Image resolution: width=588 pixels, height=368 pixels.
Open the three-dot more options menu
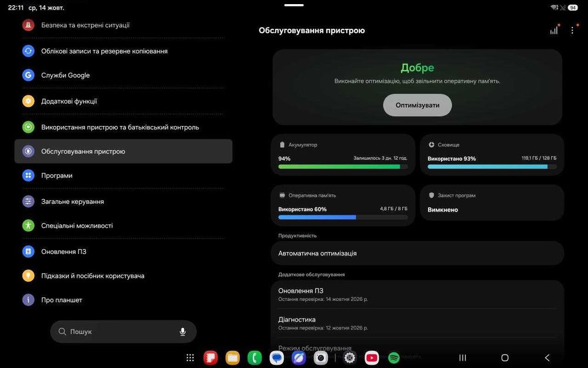572,31
